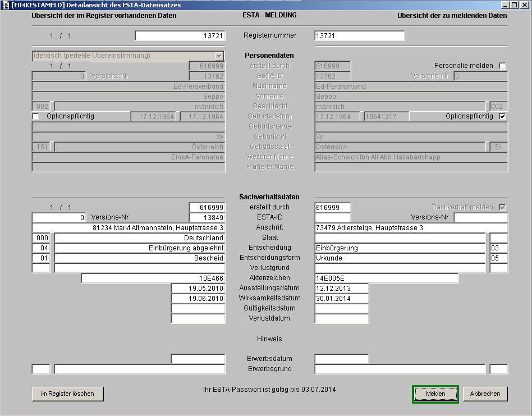
Task: Click the application icon in the title bar
Action: click(x=5, y=4)
